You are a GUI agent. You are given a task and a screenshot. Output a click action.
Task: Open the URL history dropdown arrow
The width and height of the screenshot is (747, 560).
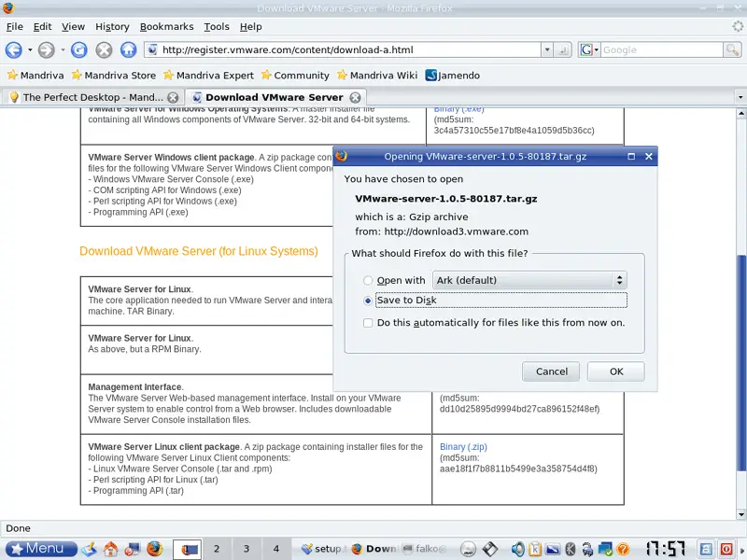point(547,49)
